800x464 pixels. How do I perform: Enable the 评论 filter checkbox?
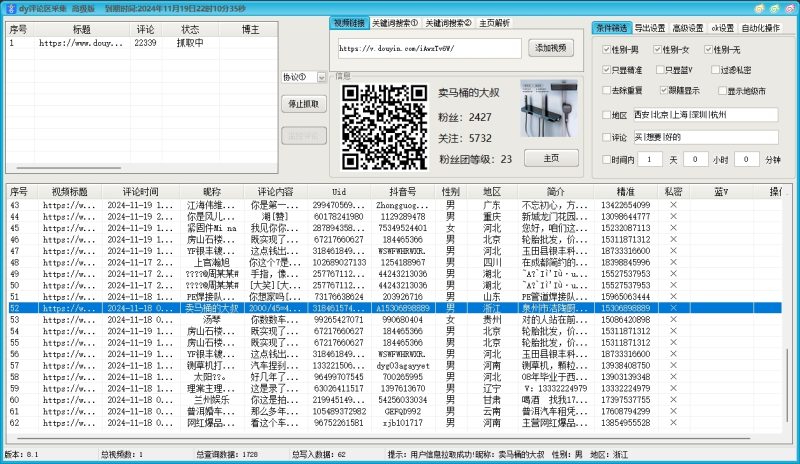(606, 137)
